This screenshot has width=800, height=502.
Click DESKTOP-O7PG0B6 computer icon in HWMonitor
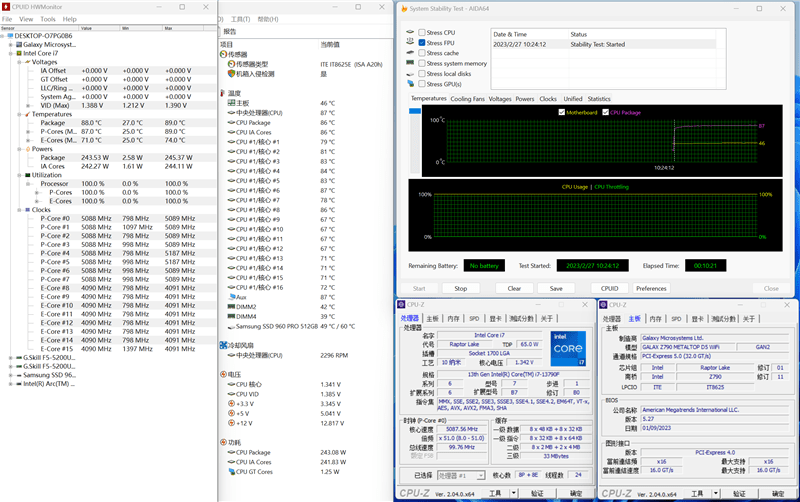pos(10,36)
